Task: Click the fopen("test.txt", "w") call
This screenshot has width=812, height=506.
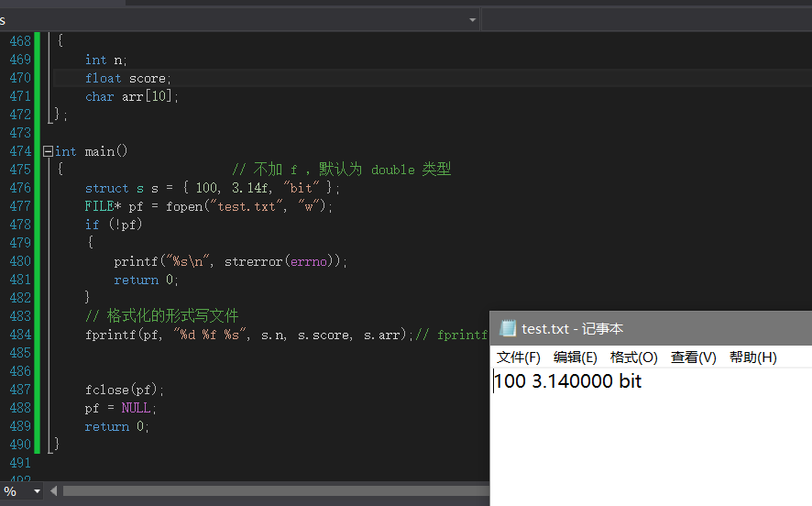Action: click(248, 206)
